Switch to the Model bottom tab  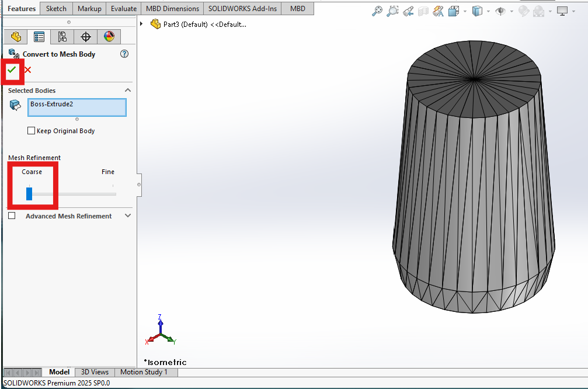[x=59, y=371]
